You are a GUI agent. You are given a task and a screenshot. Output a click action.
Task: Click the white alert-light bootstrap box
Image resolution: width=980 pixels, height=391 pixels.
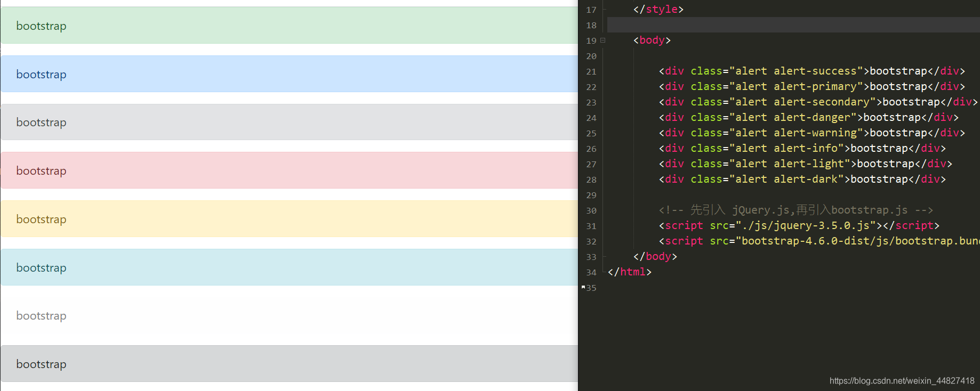click(289, 315)
